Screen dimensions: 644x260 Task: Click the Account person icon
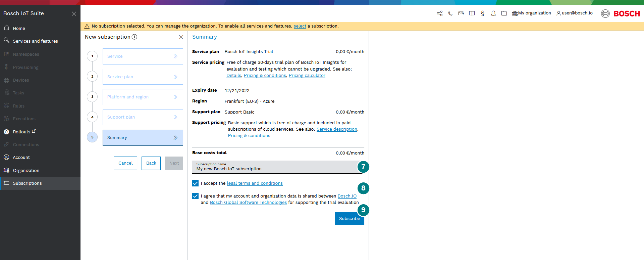pos(6,157)
